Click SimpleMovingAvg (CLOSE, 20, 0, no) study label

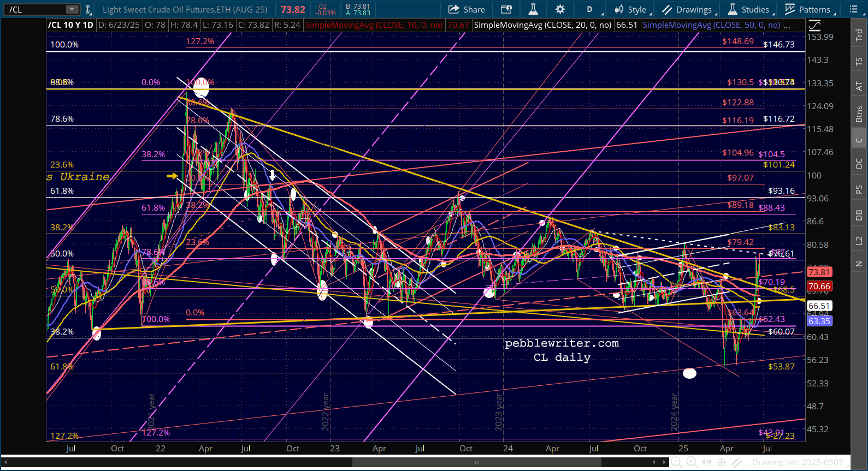(x=542, y=25)
